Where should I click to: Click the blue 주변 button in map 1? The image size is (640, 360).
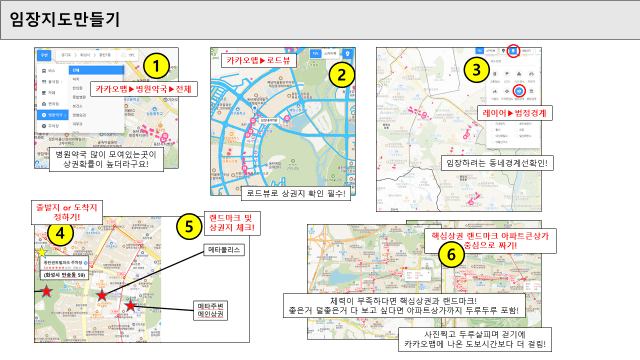point(44,55)
